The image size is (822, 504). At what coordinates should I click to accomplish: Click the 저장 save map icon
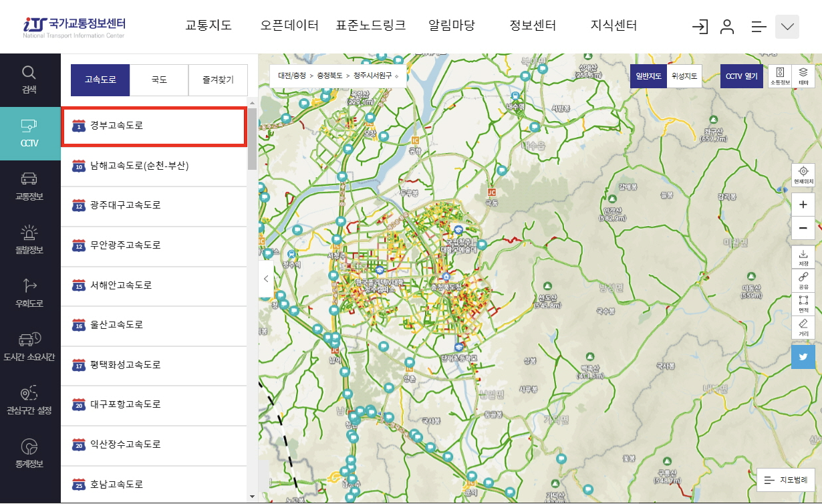803,257
